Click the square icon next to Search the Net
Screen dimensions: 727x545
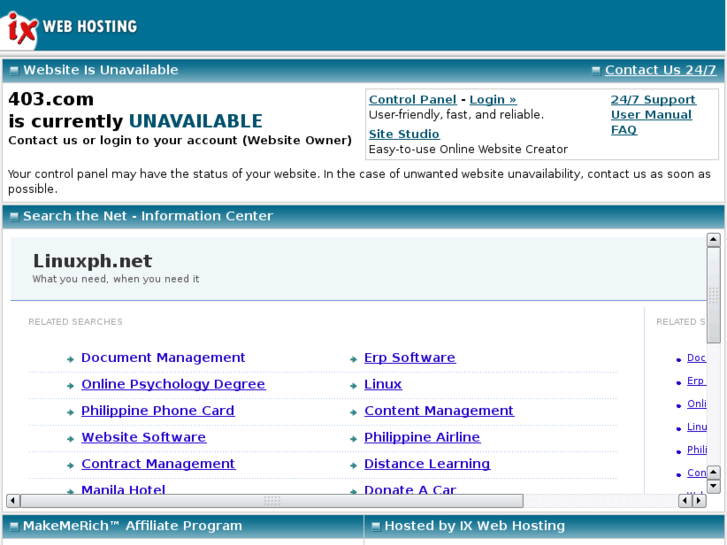pos(14,217)
